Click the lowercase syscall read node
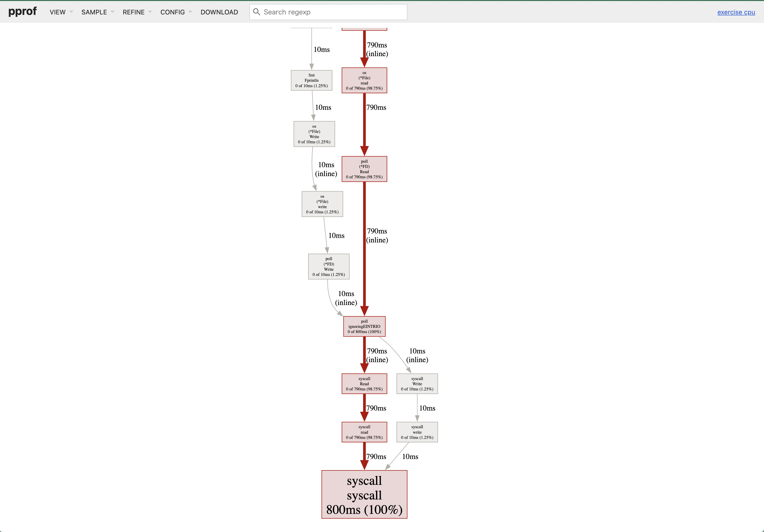 click(x=364, y=432)
